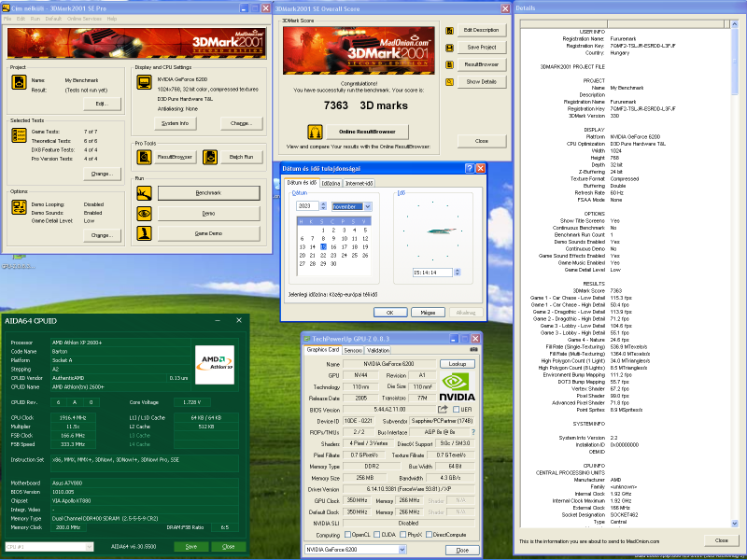Click the Demo eye icon
The height and width of the screenshot is (560, 747).
coord(145,214)
